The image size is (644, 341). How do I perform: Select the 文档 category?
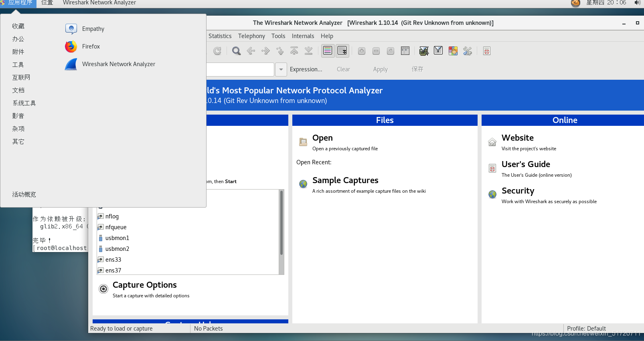pyautogui.click(x=18, y=90)
